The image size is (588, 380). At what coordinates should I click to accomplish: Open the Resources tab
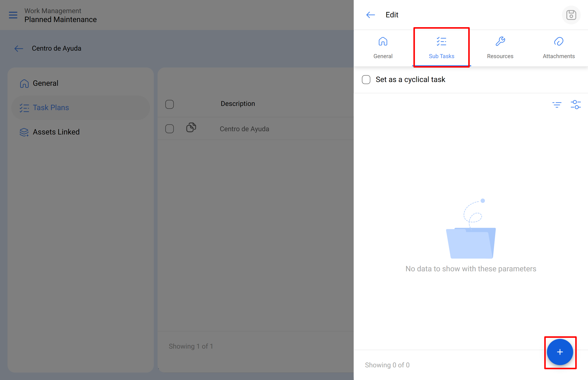(x=500, y=48)
